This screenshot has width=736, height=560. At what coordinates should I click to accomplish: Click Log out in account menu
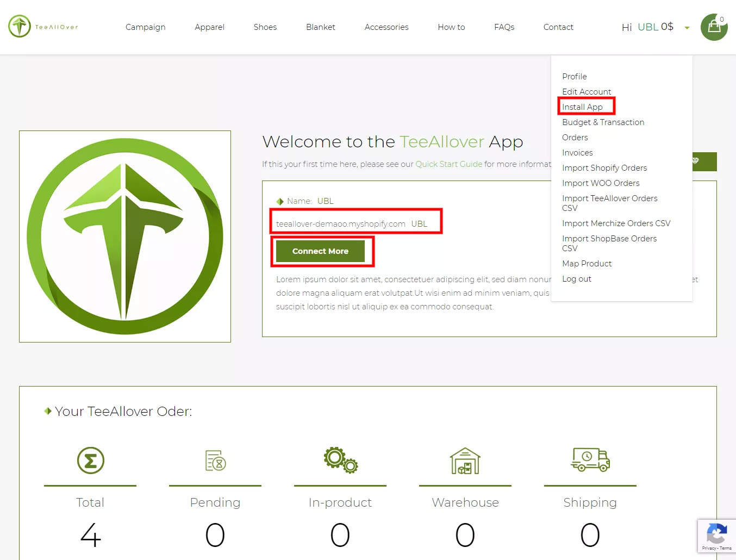pos(576,279)
